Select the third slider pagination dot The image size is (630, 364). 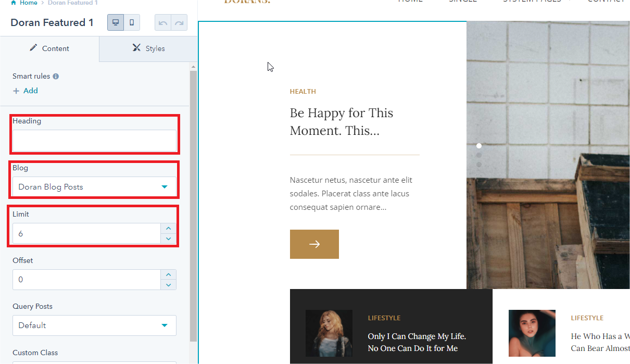pyautogui.click(x=479, y=165)
